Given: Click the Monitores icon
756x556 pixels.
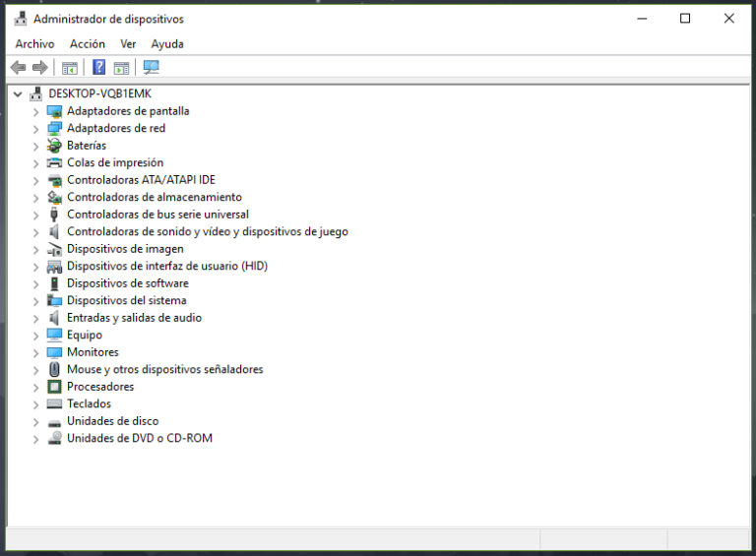Looking at the screenshot, I should tap(54, 352).
